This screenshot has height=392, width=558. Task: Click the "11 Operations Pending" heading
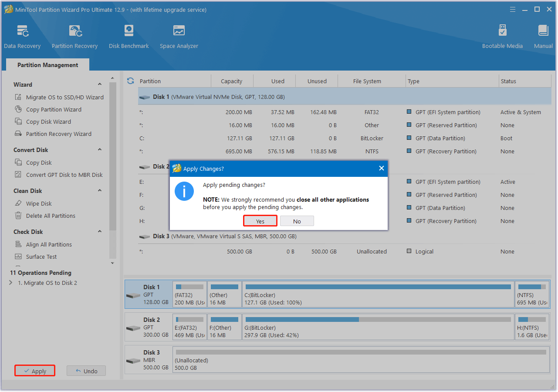pos(41,273)
